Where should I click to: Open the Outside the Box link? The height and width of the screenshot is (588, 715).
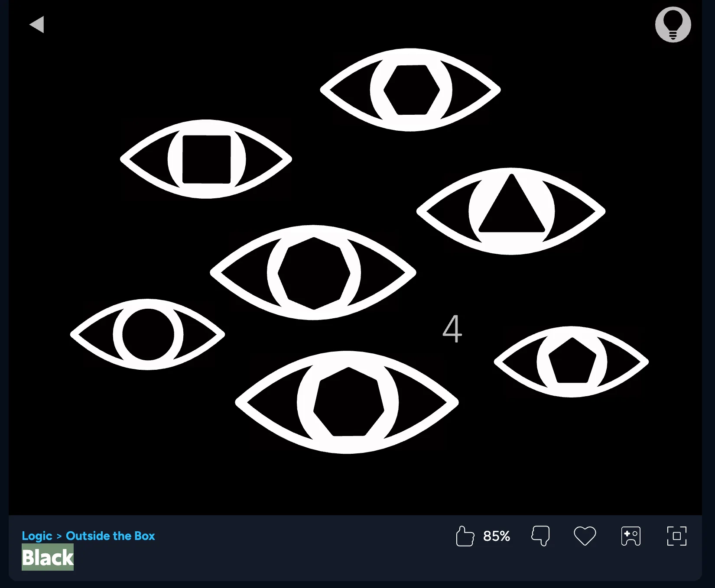[110, 536]
